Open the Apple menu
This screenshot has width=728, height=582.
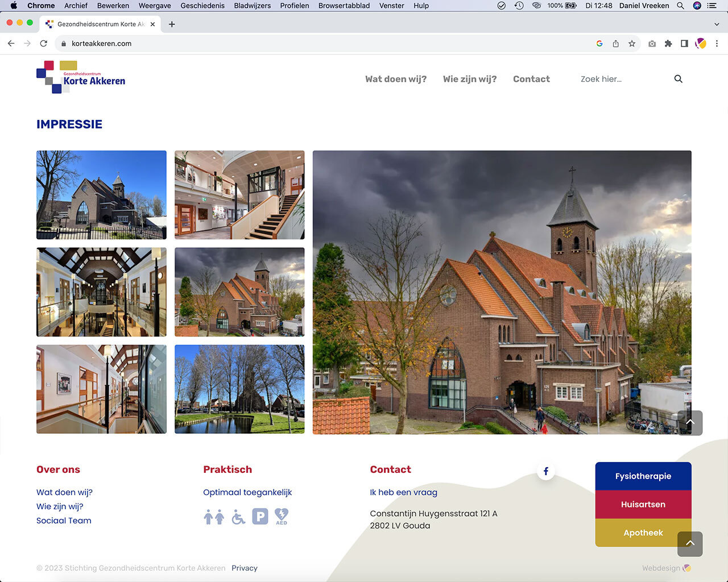click(14, 6)
